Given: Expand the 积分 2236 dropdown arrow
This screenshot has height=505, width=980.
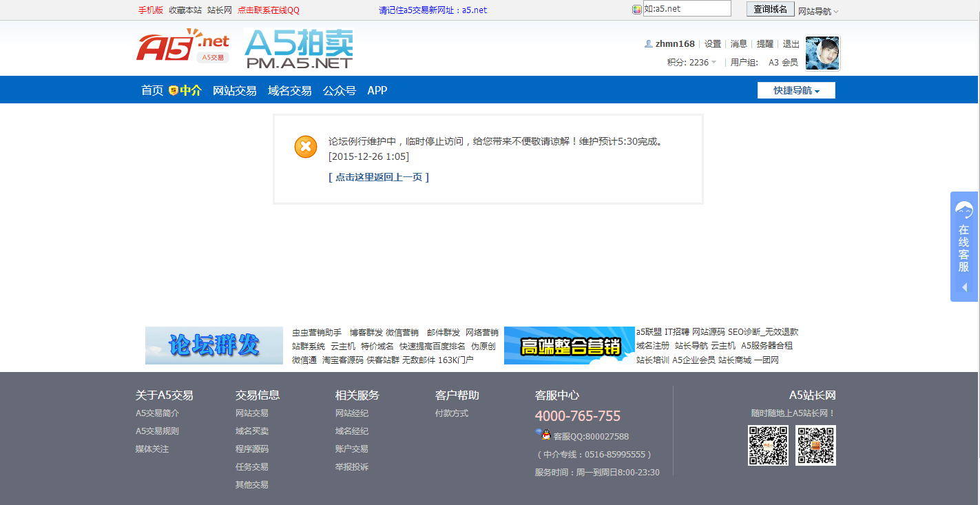Looking at the screenshot, I should click(x=714, y=62).
